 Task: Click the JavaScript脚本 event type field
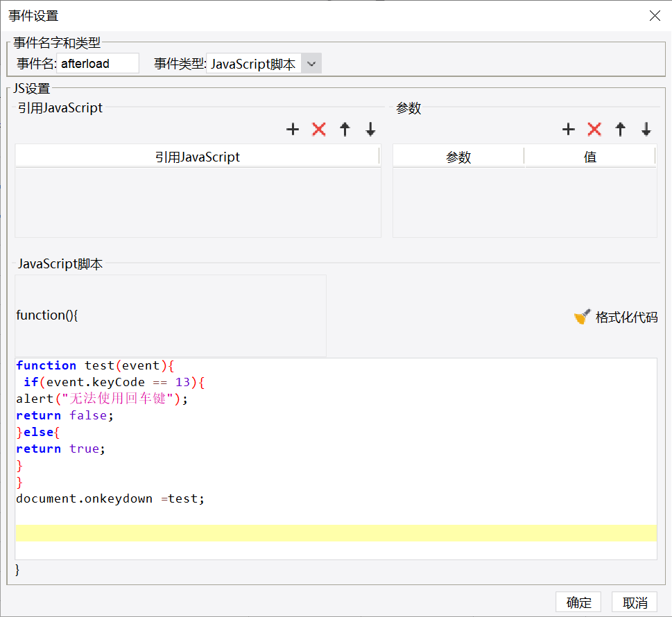pyautogui.click(x=254, y=64)
